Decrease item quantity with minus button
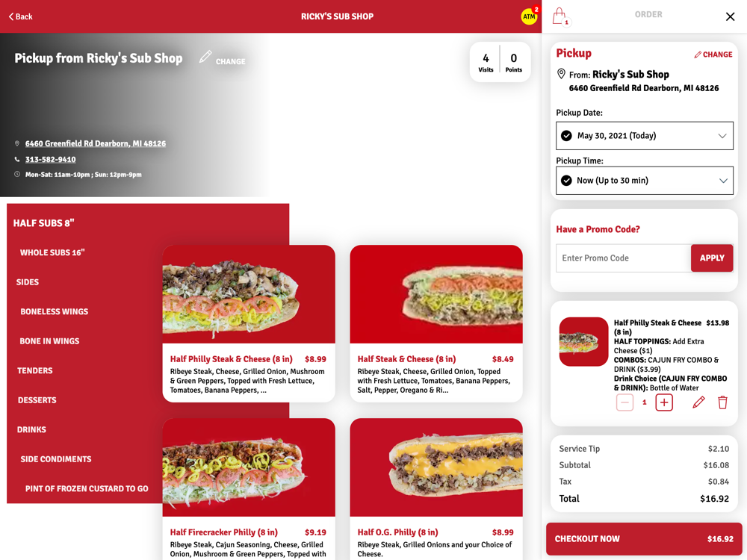The width and height of the screenshot is (747, 560). tap(624, 402)
